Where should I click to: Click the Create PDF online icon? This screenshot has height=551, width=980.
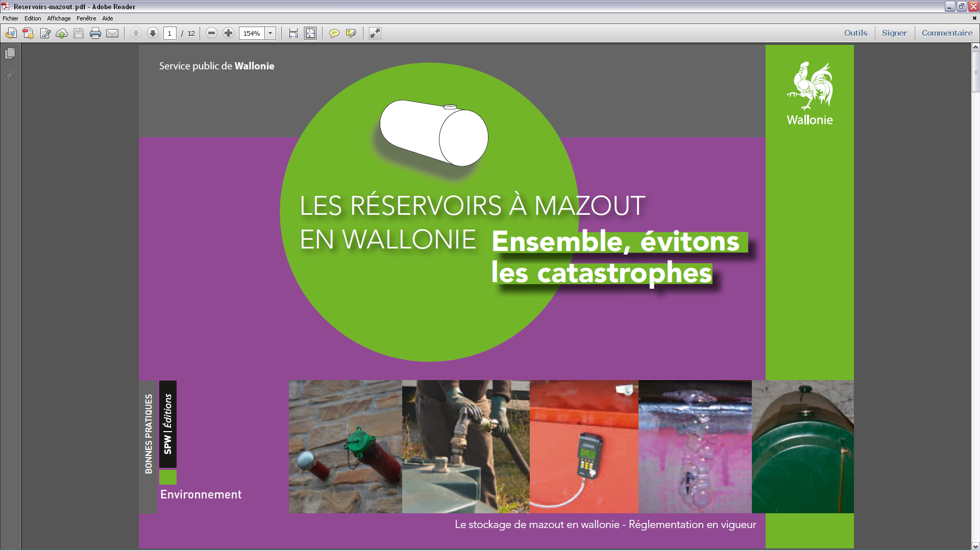tap(28, 33)
